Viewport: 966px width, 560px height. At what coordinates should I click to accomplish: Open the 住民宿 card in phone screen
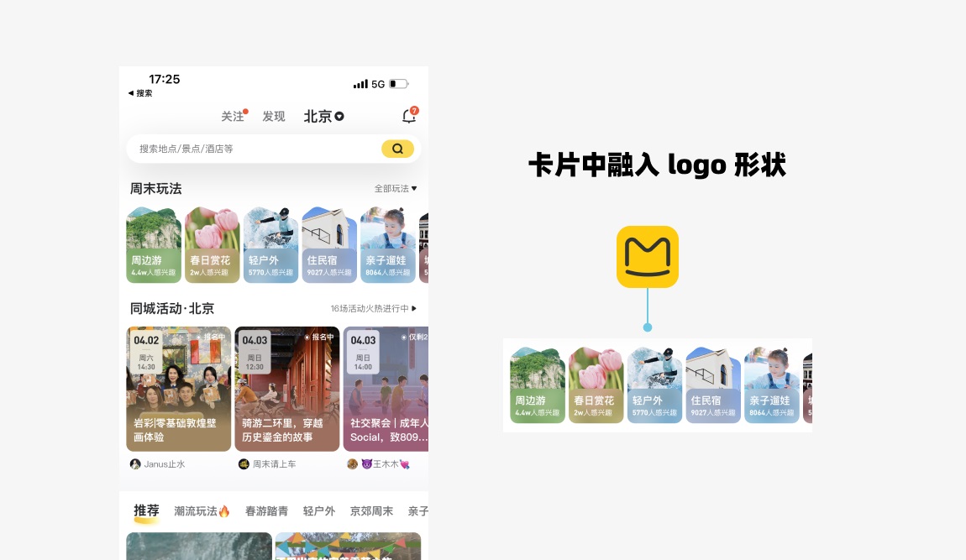[329, 245]
